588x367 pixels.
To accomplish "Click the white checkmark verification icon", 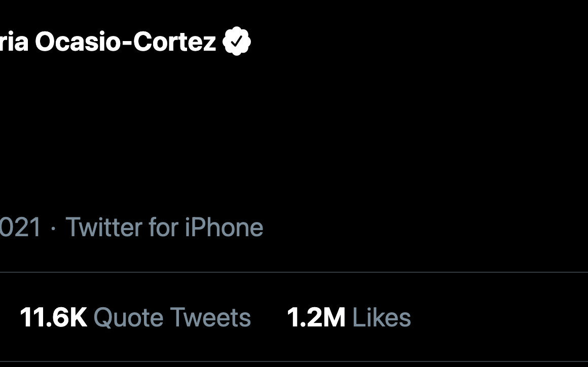I will pos(237,42).
